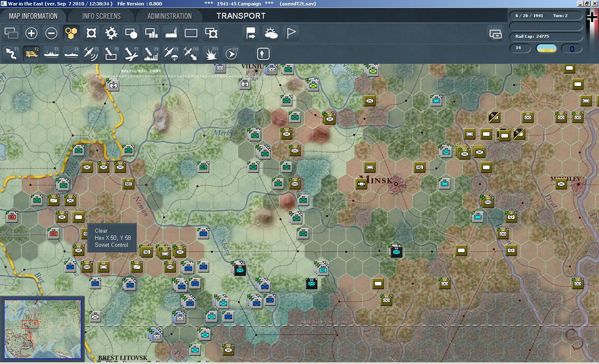Click the boxed up-arrow button
This screenshot has height=364, width=599.
coord(262,54)
